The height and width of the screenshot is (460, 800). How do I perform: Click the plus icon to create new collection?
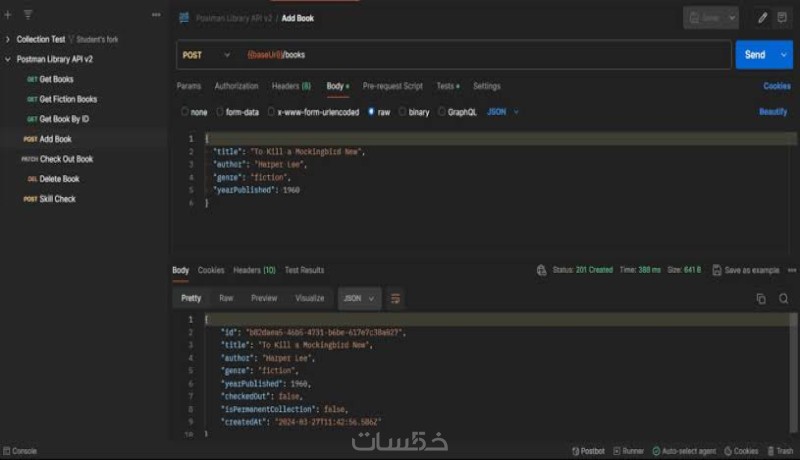[8, 15]
